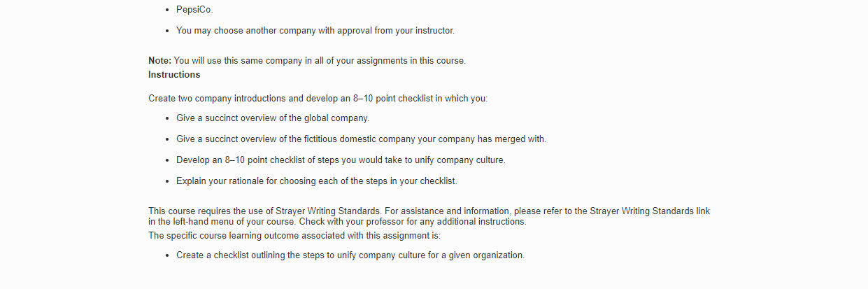
Task: Click the bullet before PepsiCo.
Action: point(168,10)
